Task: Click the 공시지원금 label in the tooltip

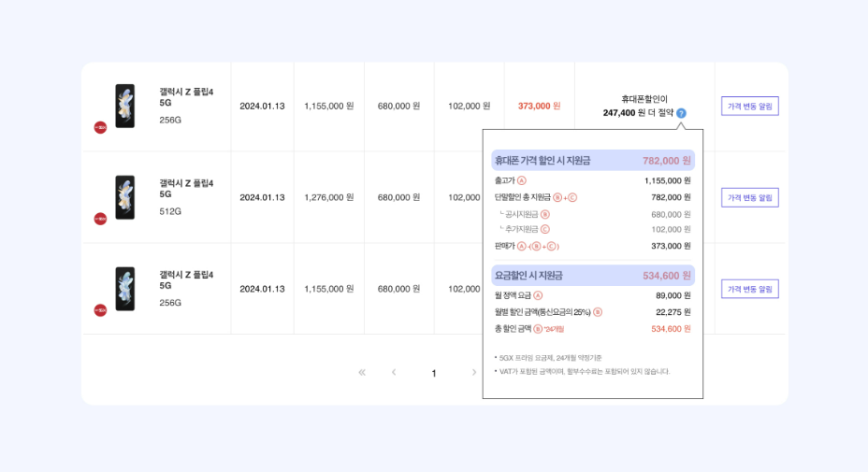Action: [x=522, y=214]
